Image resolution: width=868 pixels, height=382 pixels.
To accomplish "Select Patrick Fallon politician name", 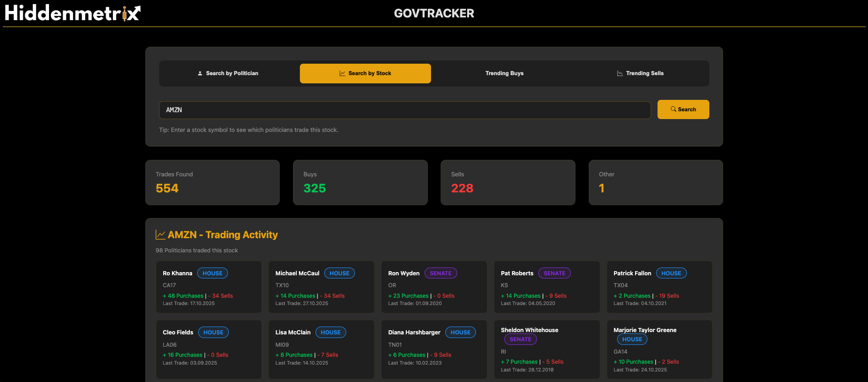I will [632, 273].
